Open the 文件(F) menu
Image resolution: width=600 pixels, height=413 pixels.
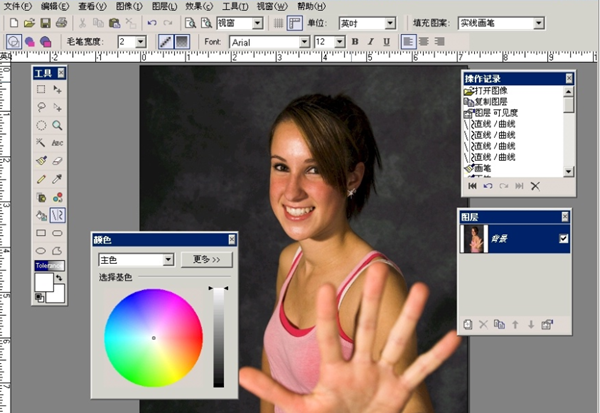point(18,6)
